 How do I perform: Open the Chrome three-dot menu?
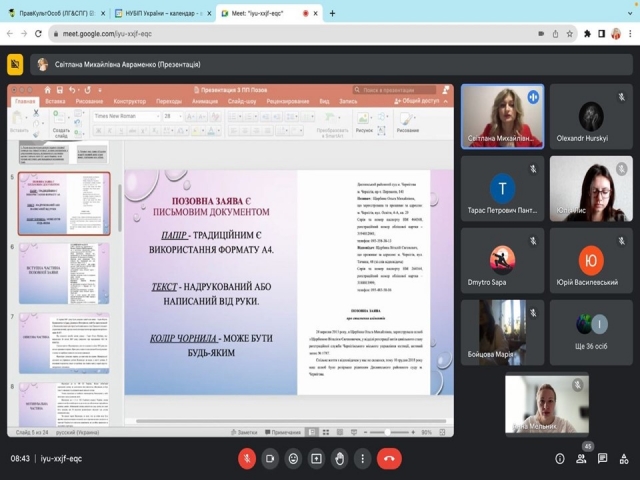(x=630, y=34)
